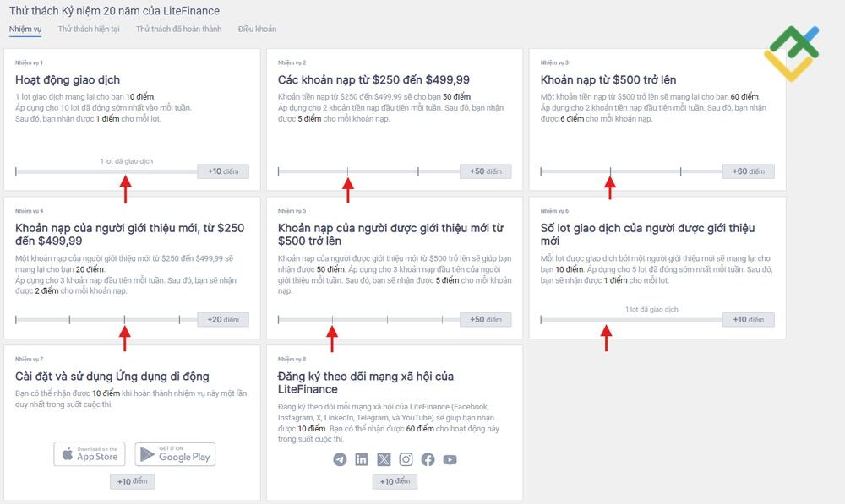Image resolution: width=845 pixels, height=504 pixels.
Task: Click the App Store download badge
Action: click(x=90, y=454)
